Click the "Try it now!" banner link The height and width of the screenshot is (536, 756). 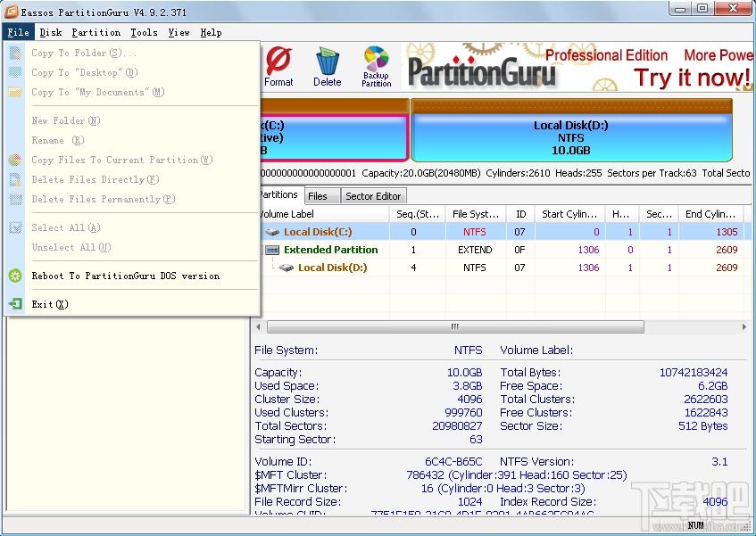pyautogui.click(x=692, y=78)
